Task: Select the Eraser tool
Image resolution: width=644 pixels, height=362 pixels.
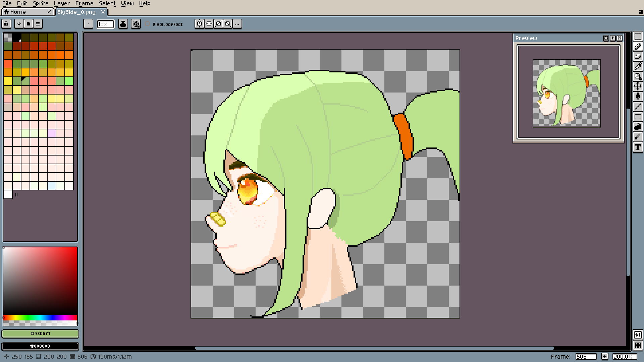Action: (x=638, y=56)
